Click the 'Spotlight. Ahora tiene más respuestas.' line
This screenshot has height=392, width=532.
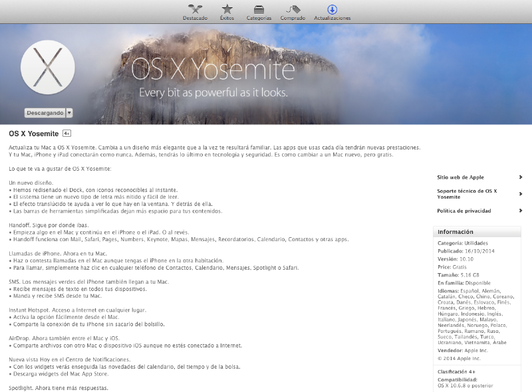point(59,387)
